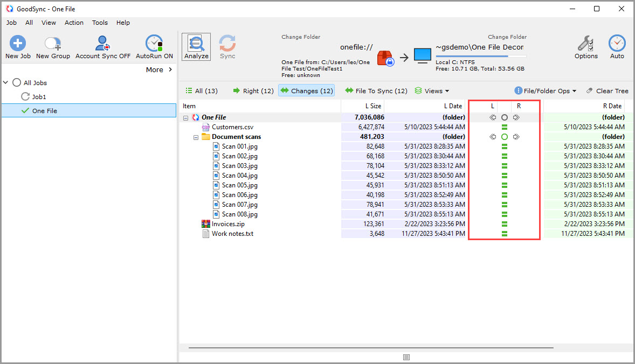Click the onefile:// path field

pyautogui.click(x=356, y=47)
